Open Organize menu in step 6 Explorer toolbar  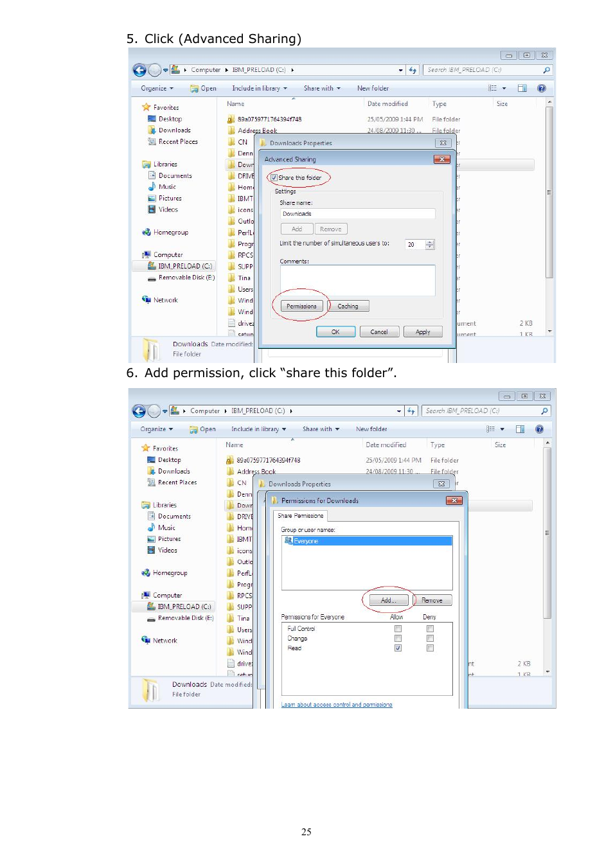click(x=156, y=429)
